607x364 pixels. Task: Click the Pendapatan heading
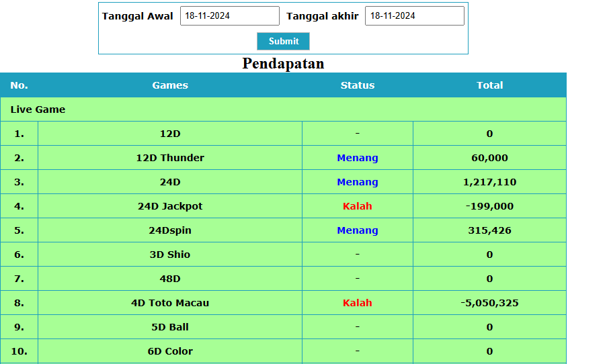point(284,63)
